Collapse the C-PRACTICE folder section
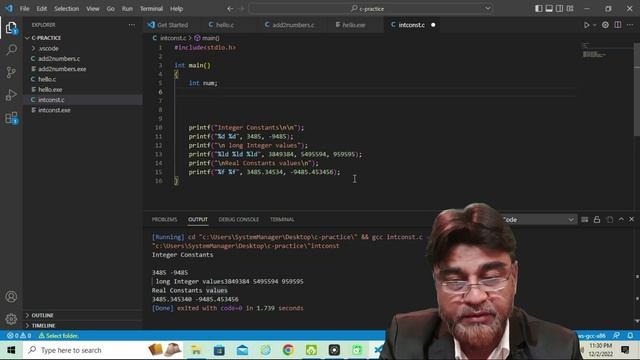Viewport: 640px width, 360px height. tap(46, 38)
